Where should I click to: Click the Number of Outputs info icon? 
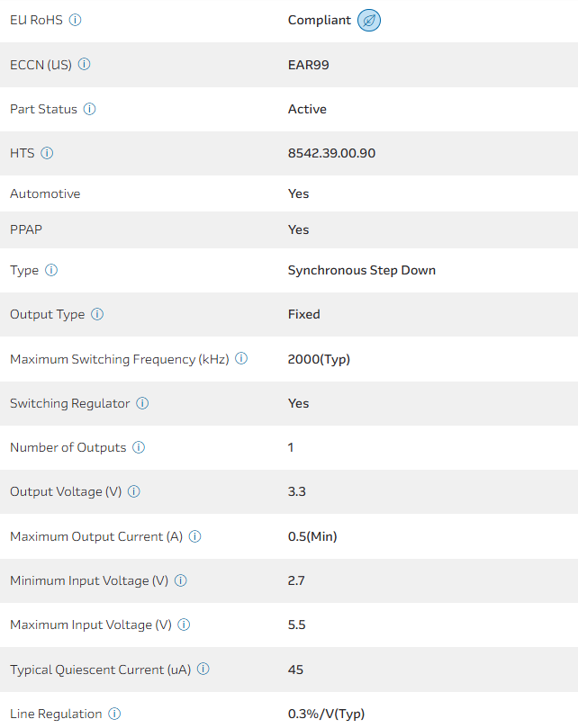139,447
